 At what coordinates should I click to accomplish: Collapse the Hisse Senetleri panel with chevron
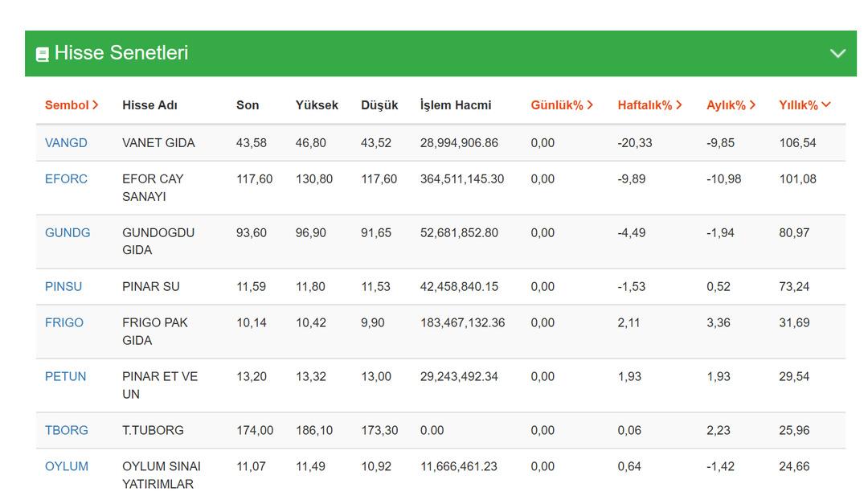pyautogui.click(x=837, y=53)
